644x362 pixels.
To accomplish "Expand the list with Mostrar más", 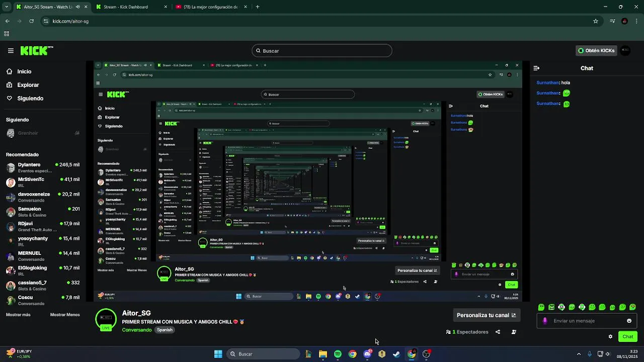I will (18, 315).
